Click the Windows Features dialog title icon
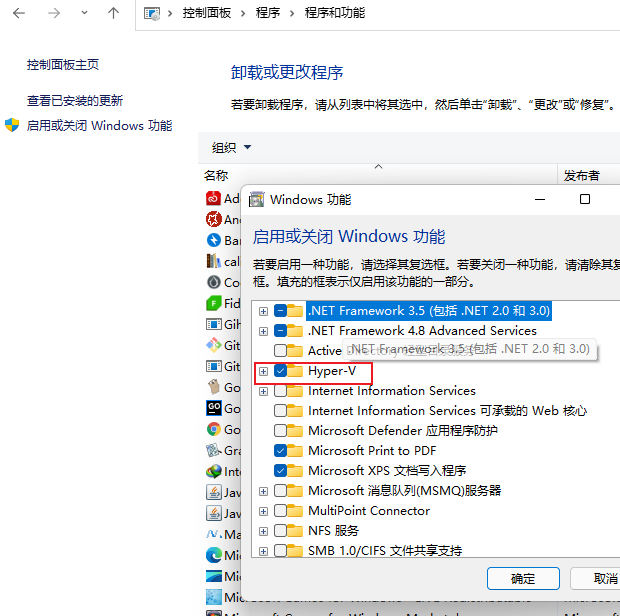 [x=257, y=199]
